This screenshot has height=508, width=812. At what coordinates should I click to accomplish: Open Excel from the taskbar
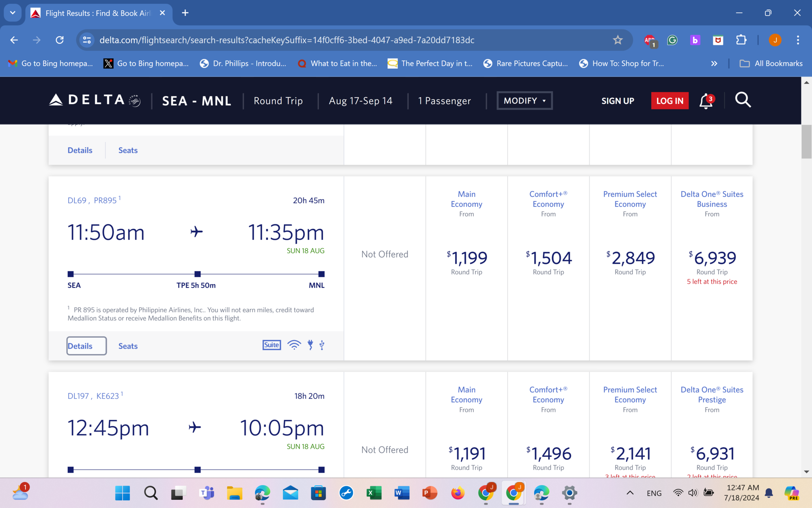tap(374, 493)
